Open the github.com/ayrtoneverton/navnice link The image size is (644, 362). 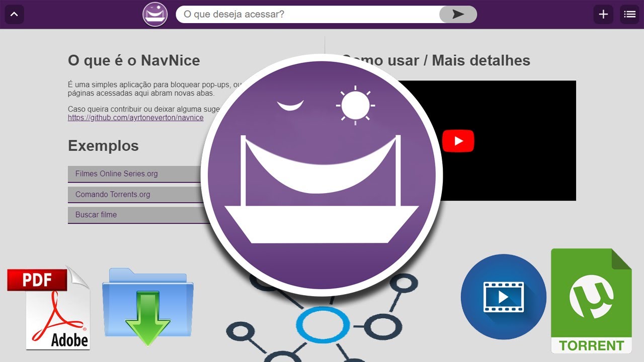click(136, 118)
